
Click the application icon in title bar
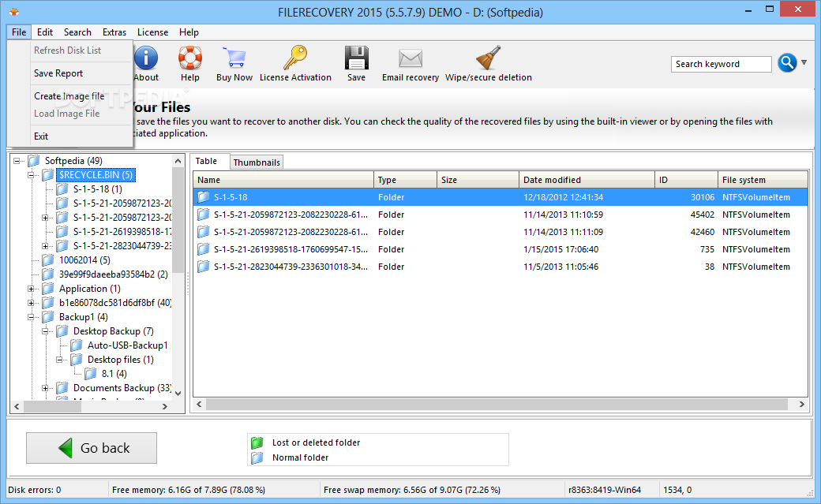(14, 12)
